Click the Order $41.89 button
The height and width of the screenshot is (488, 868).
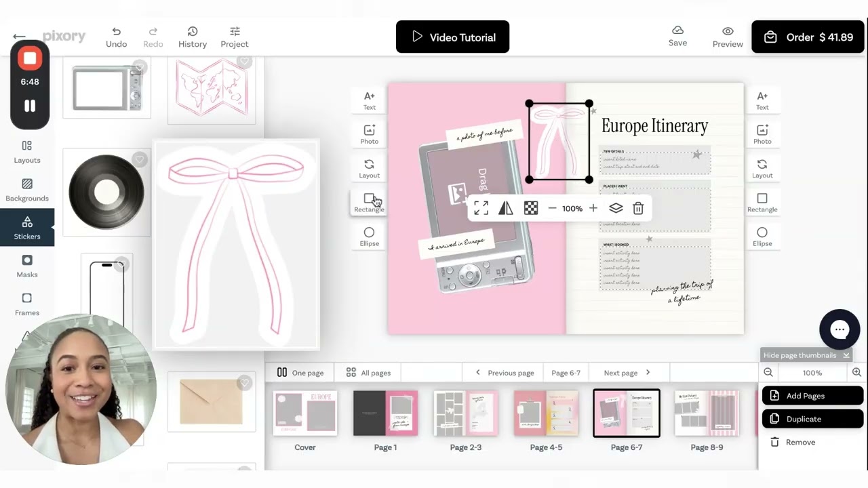click(x=808, y=37)
